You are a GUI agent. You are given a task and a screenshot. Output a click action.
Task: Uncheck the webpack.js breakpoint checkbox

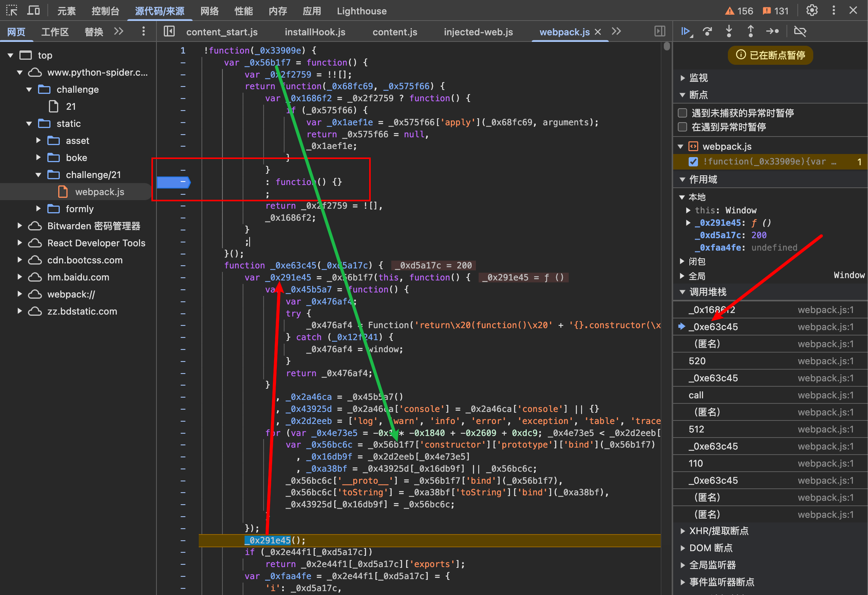tap(693, 162)
